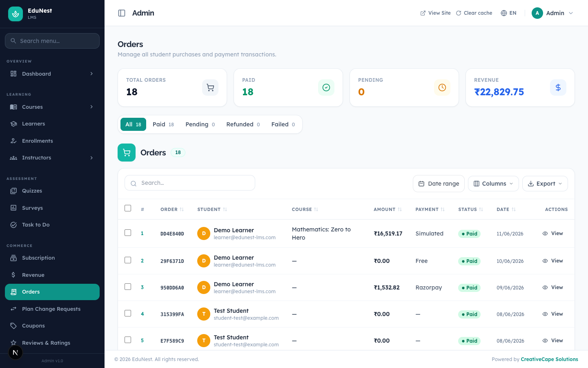Select the Paid 18 filter tab
This screenshot has width=588, height=368.
[x=163, y=124]
